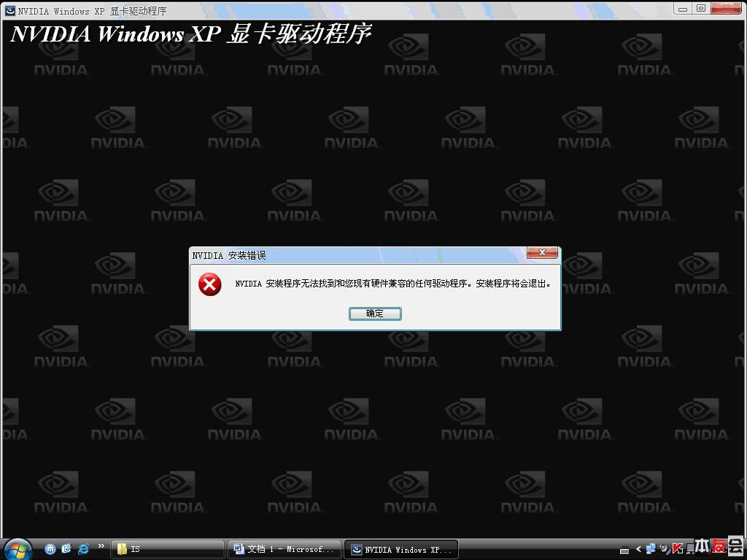Viewport: 747px width, 560px height.
Task: Switch to 文档 1 - Microsoft Word taskbar button
Action: 285,550
